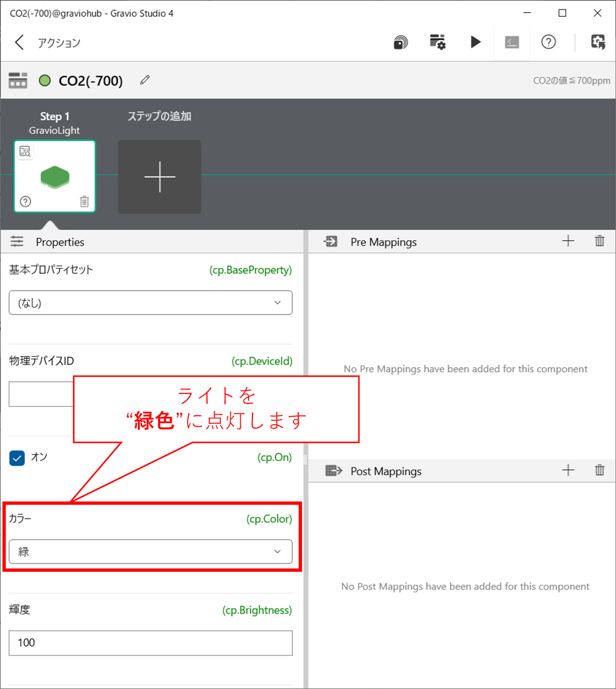
Task: Click the CO2(-700) action title
Action: click(x=91, y=81)
